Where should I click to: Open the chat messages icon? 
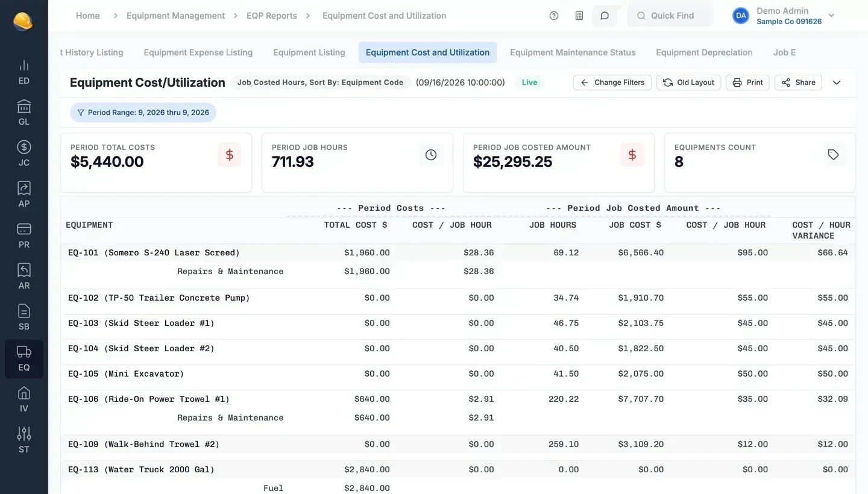pyautogui.click(x=605, y=16)
